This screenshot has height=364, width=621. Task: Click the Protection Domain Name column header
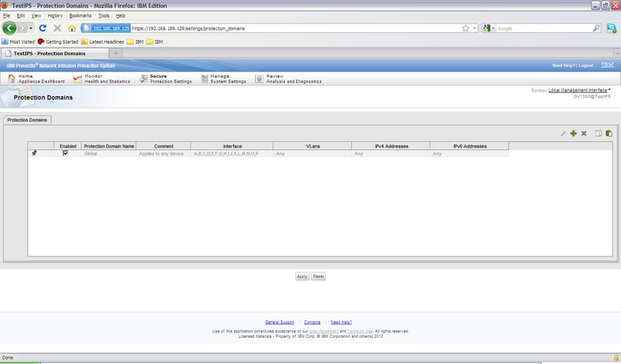[x=109, y=146]
